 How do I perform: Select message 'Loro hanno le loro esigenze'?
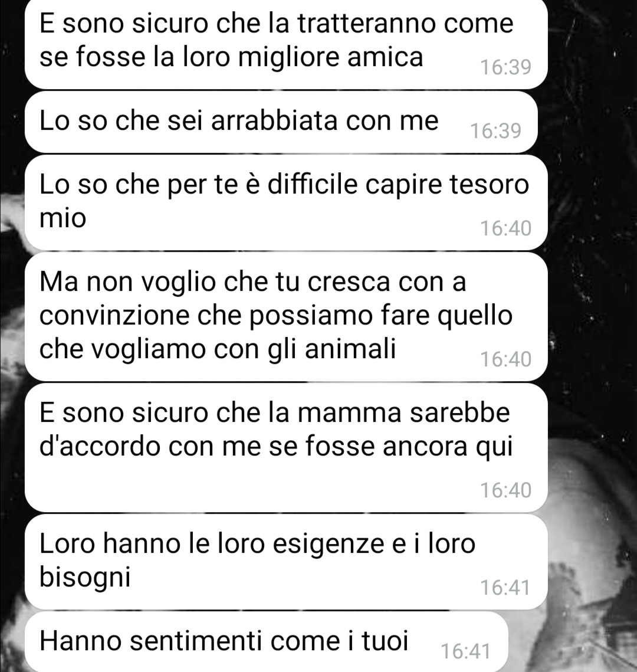286,562
